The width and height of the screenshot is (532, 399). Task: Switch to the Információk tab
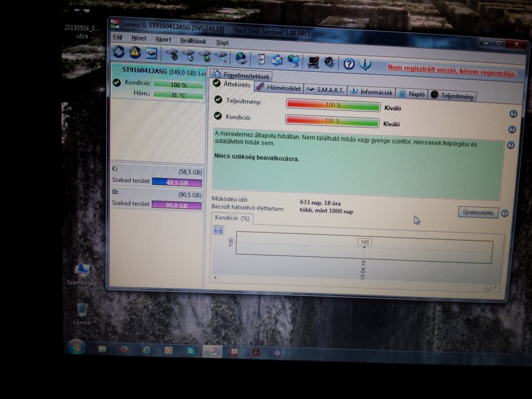click(x=371, y=91)
